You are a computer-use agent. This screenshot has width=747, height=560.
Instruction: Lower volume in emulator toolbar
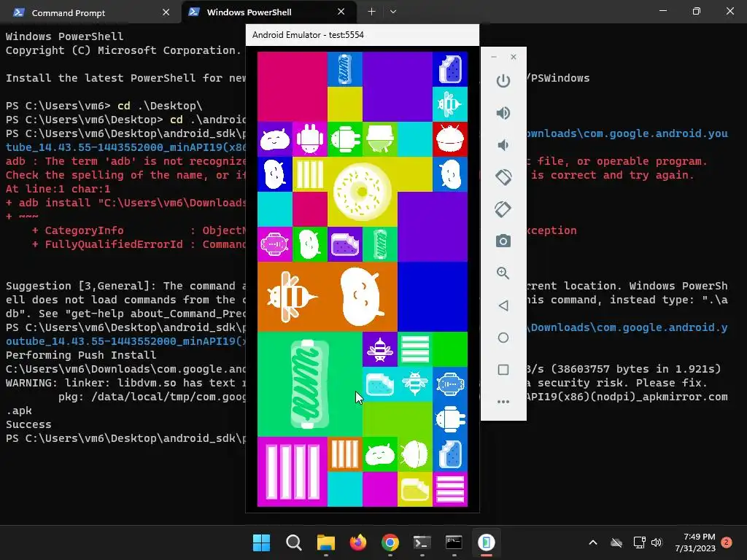coord(503,145)
